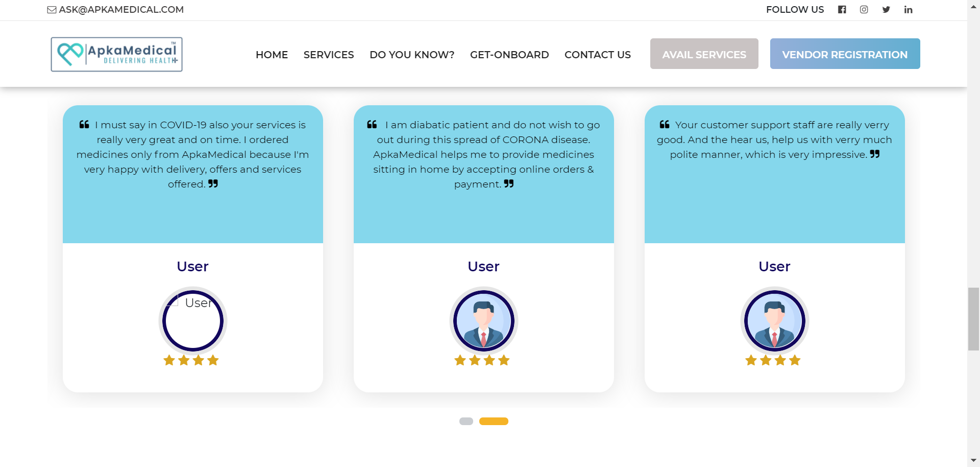The width and height of the screenshot is (980, 467).
Task: Click the VENDOR REGISTRATION button
Action: coord(845,54)
